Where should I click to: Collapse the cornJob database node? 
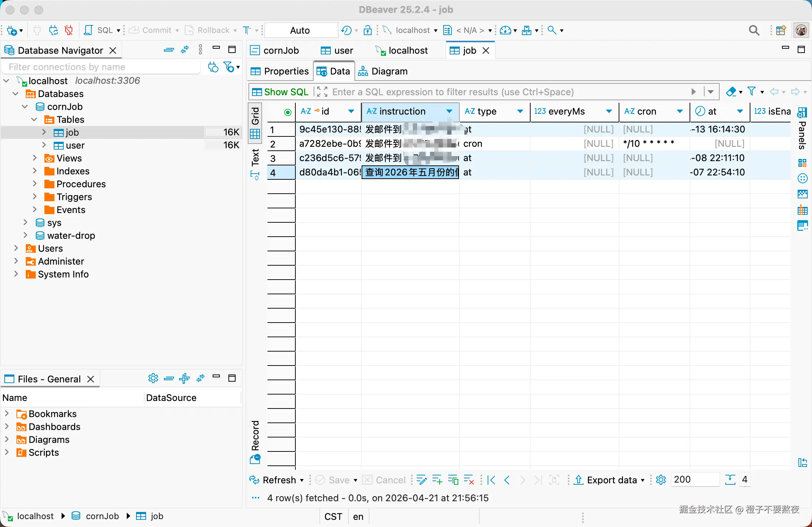(x=25, y=107)
